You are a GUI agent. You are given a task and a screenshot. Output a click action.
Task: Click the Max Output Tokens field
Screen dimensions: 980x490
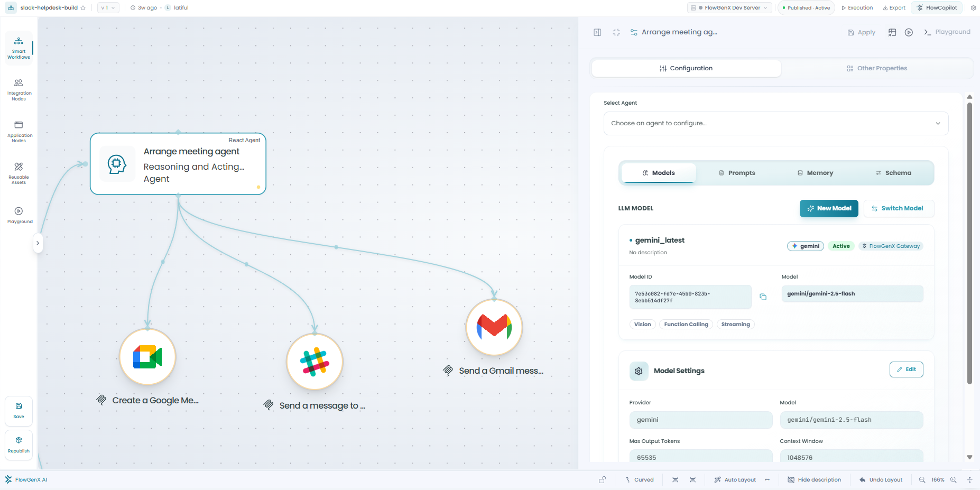tap(701, 457)
